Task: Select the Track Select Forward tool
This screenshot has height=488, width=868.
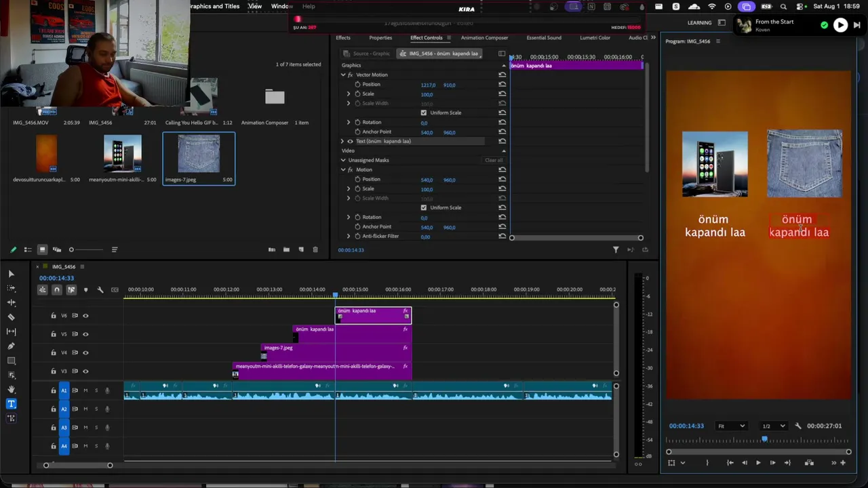Action: 11,288
